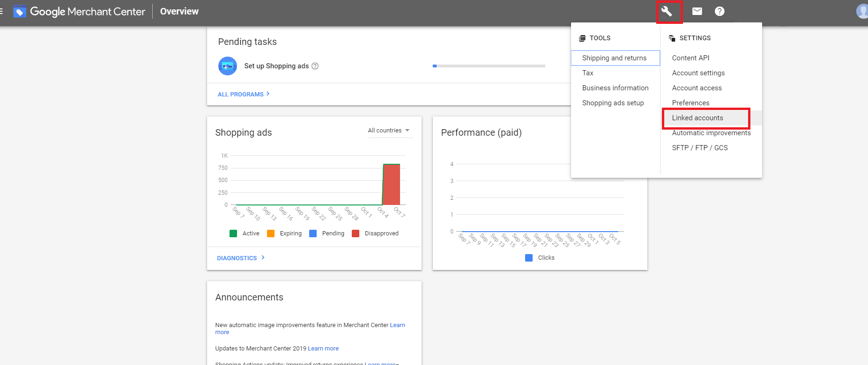Viewport: 868px width, 365px height.
Task: Click the help question mark icon
Action: 720,11
